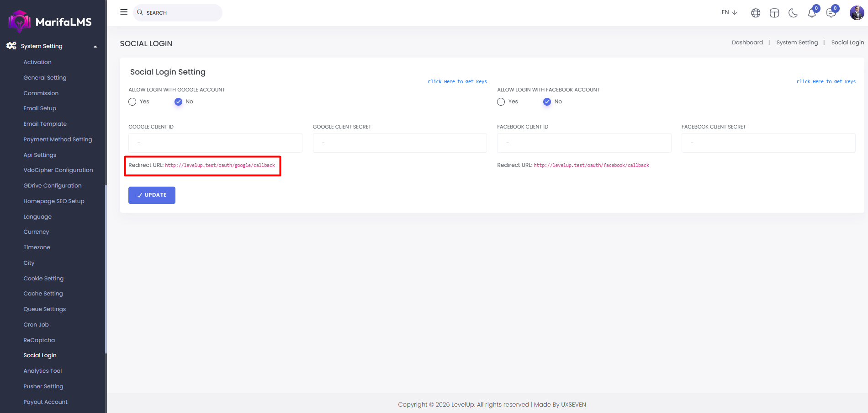
Task: Select Yes for Facebook account login
Action: coord(501,102)
